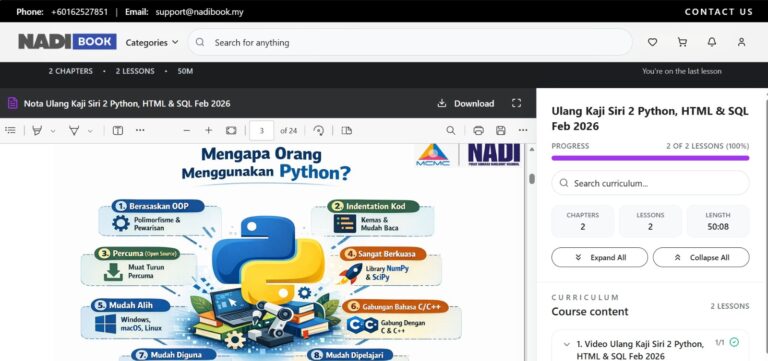The image size is (768, 361).
Task: Open the shopping cart icon
Action: 682,43
